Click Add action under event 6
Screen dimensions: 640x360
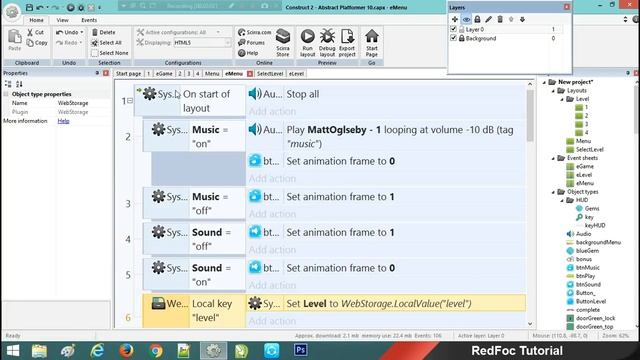point(272,321)
